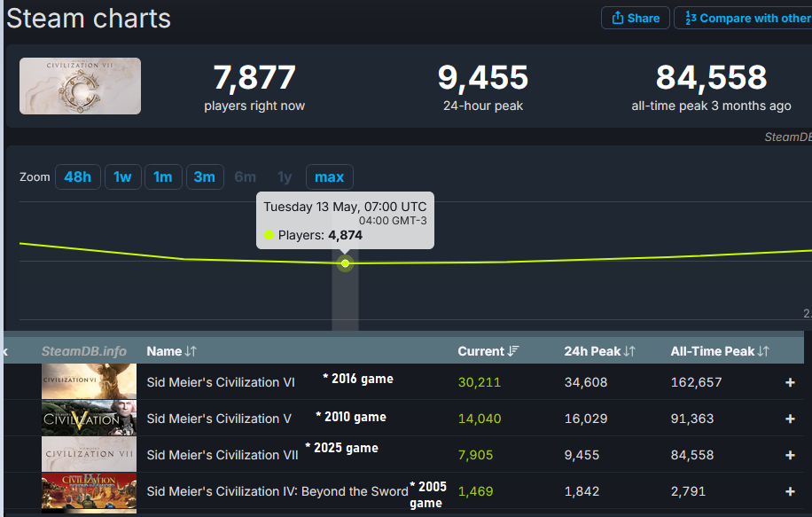Image resolution: width=812 pixels, height=517 pixels.
Task: Sort table by Current players column
Action: 488,351
